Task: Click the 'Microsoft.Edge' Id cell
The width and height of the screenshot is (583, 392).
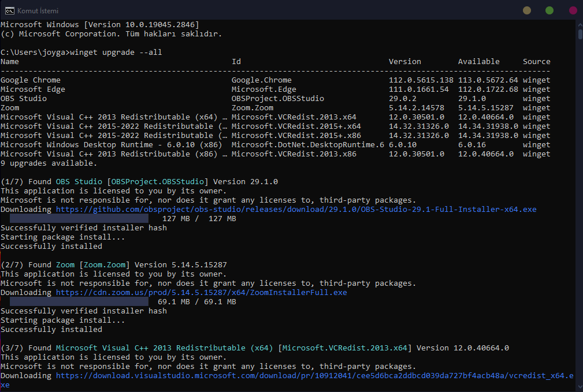Action: point(264,89)
